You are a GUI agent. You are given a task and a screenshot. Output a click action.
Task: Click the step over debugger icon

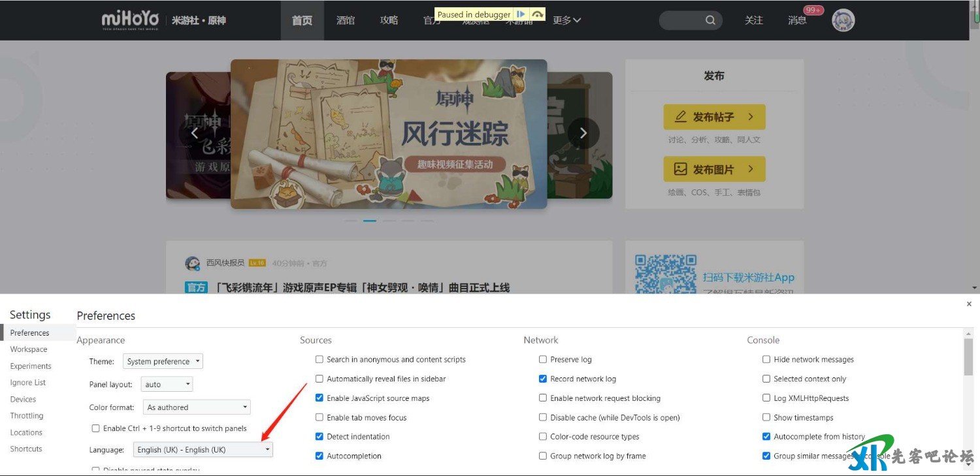click(537, 14)
